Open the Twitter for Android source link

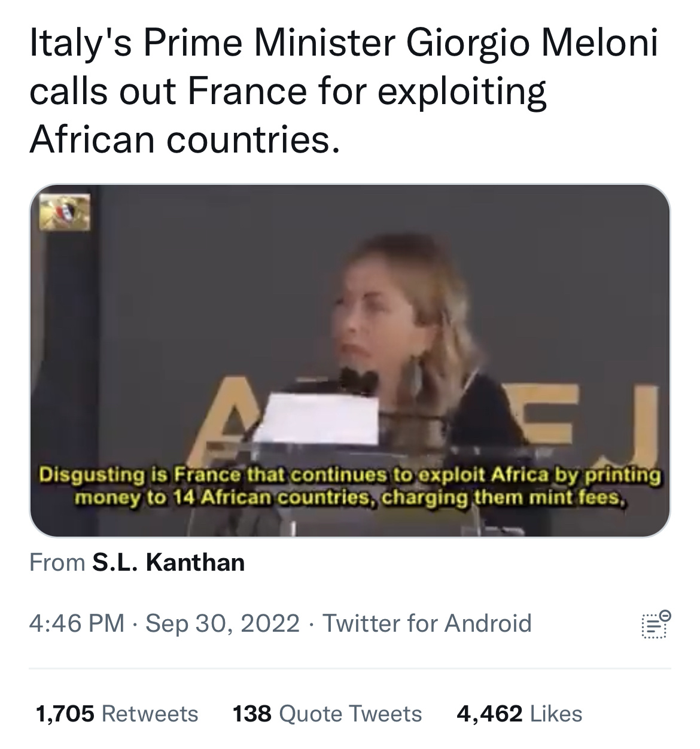pos(427,623)
